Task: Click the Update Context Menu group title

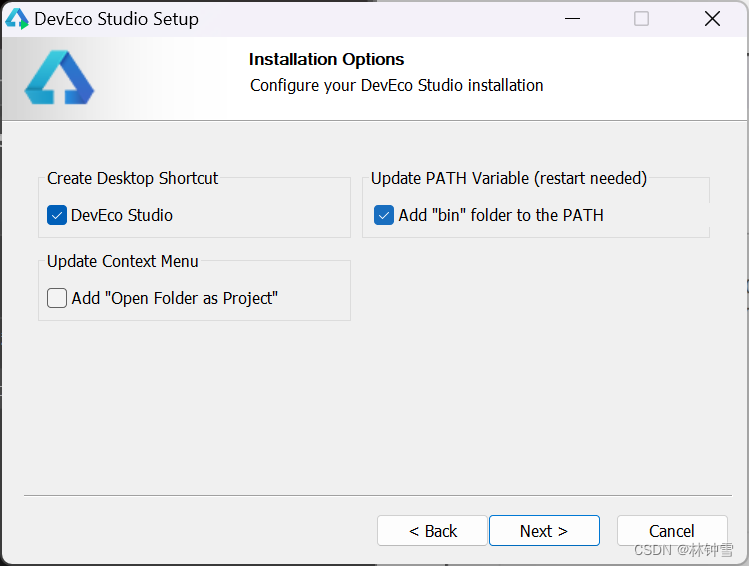Action: click(122, 261)
